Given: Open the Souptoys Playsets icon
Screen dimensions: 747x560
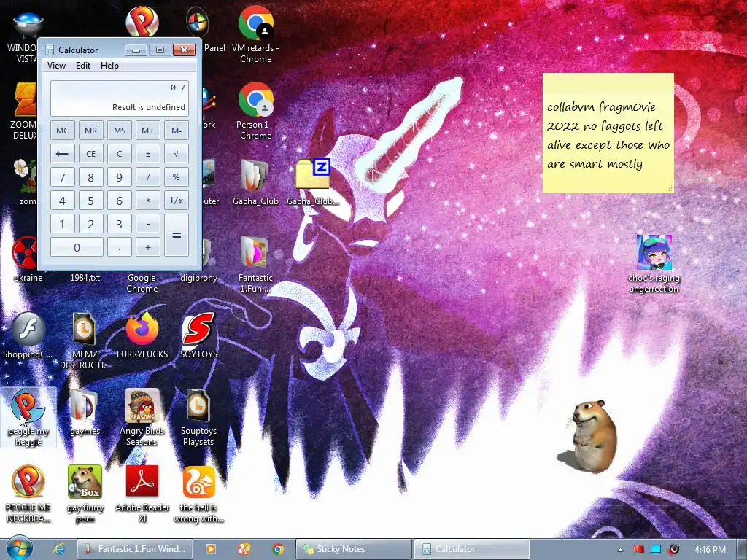Looking at the screenshot, I should tap(198, 418).
